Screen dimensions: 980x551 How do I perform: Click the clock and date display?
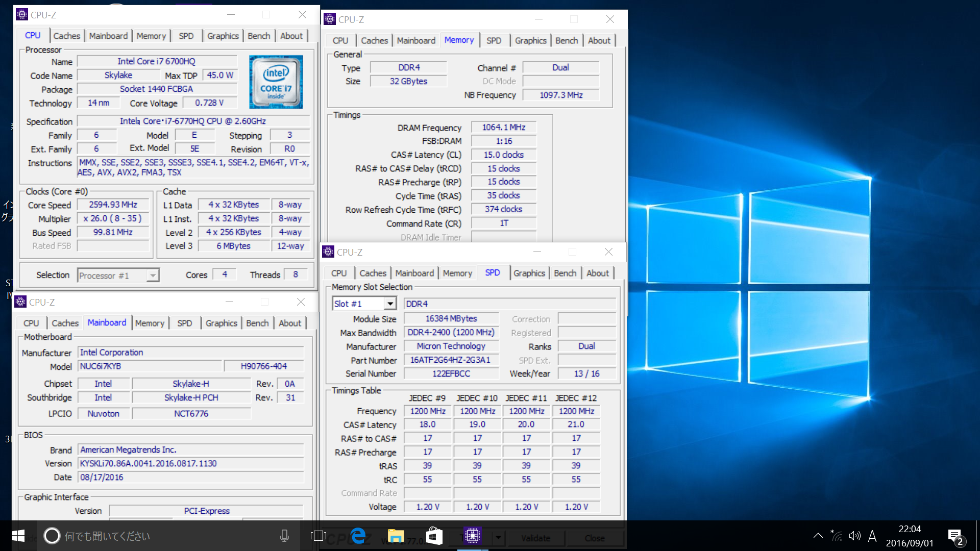(x=909, y=536)
